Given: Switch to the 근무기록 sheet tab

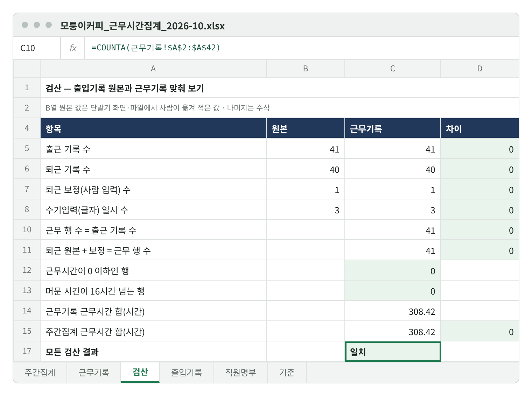Looking at the screenshot, I should [x=94, y=372].
